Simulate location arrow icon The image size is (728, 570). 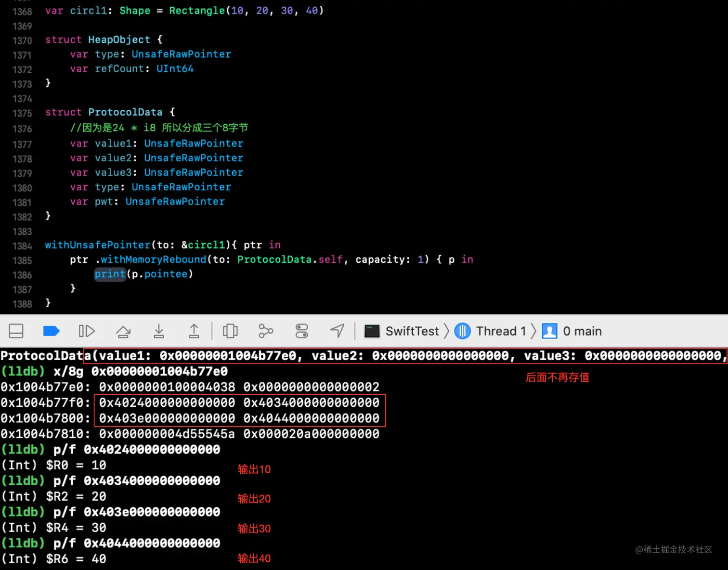tap(337, 331)
